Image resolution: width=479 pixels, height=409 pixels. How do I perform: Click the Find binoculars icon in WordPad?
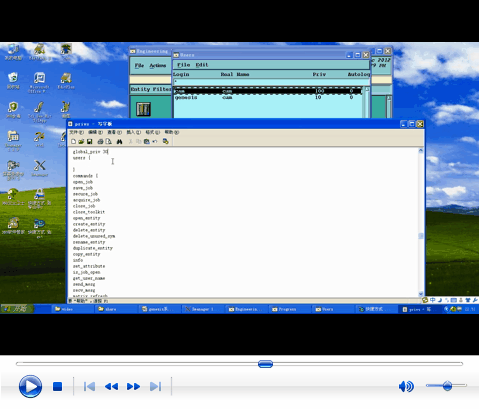click(x=119, y=142)
